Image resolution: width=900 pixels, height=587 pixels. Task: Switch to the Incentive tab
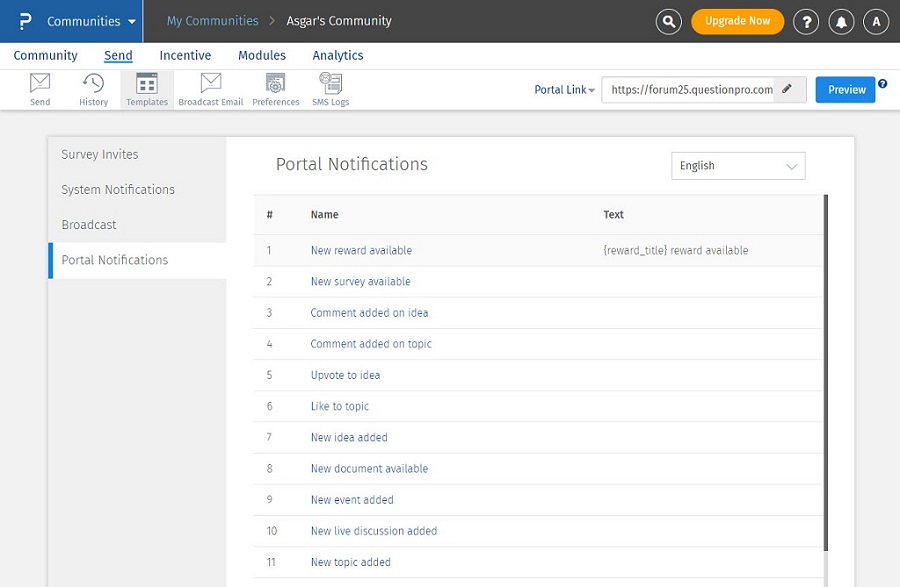[x=185, y=56]
